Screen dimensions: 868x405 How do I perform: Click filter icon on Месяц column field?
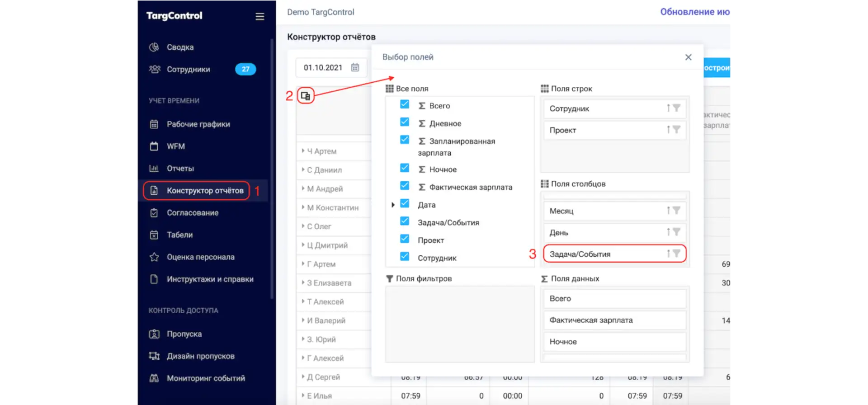(676, 210)
